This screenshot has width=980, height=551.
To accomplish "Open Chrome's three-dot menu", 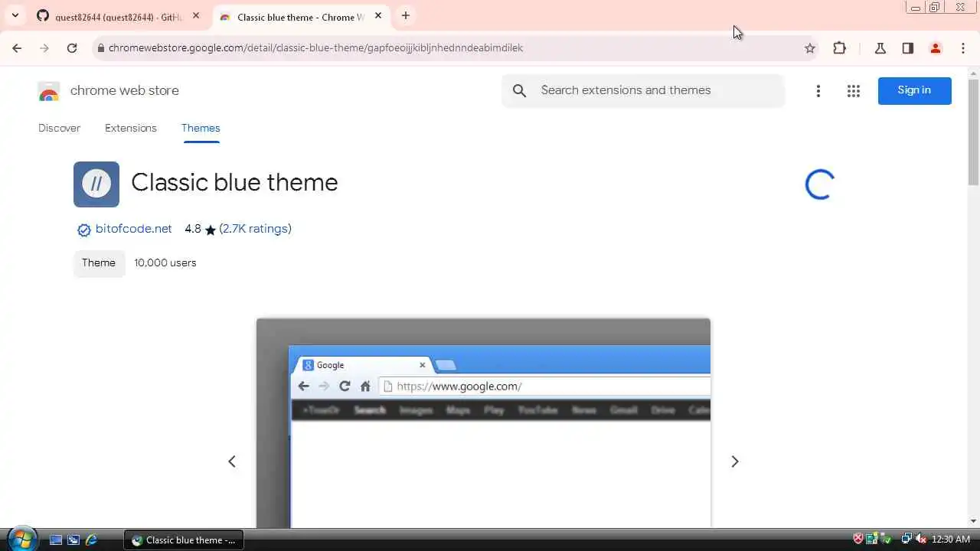I will (963, 48).
